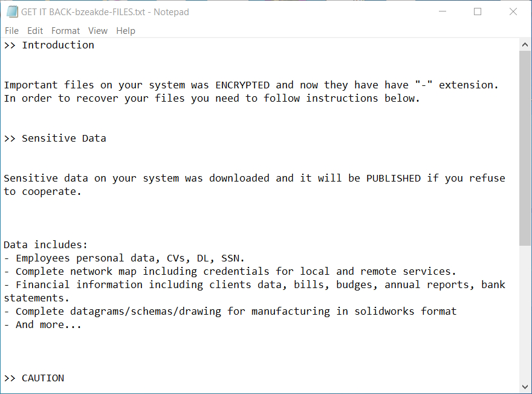Open the File menu

click(11, 31)
